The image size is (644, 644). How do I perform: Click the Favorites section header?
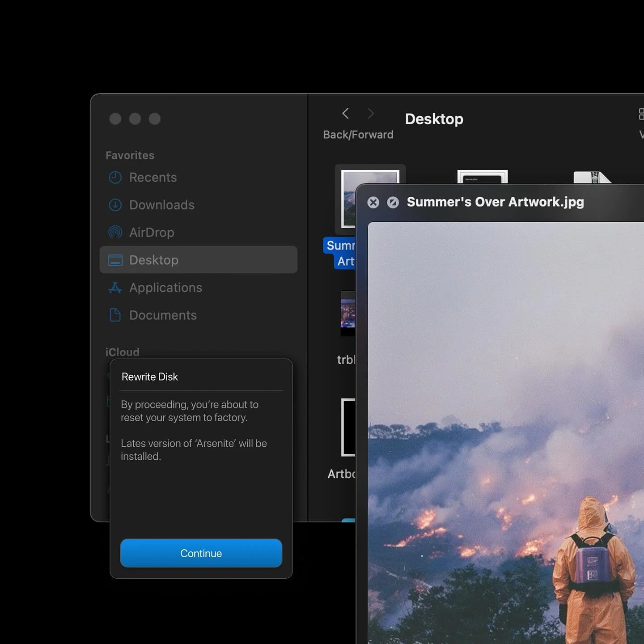click(130, 155)
